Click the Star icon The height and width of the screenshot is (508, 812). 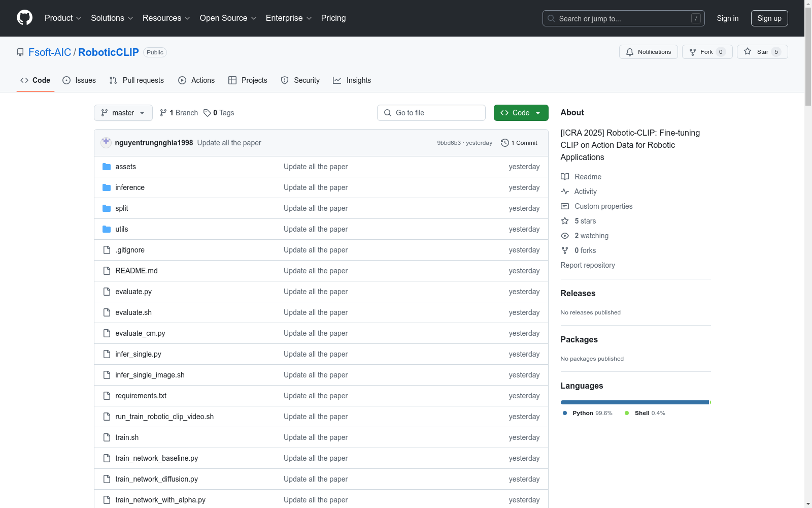click(x=748, y=51)
